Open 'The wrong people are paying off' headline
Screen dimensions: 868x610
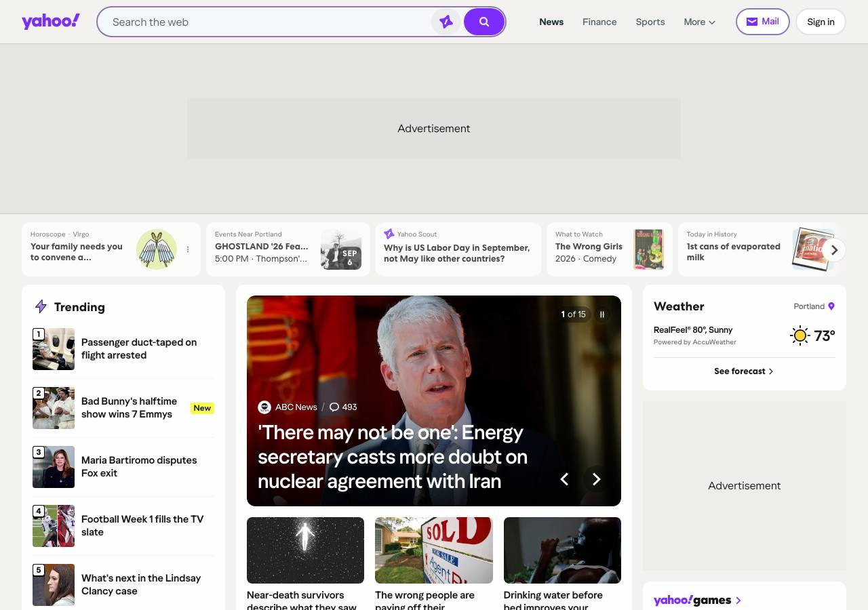[425, 600]
